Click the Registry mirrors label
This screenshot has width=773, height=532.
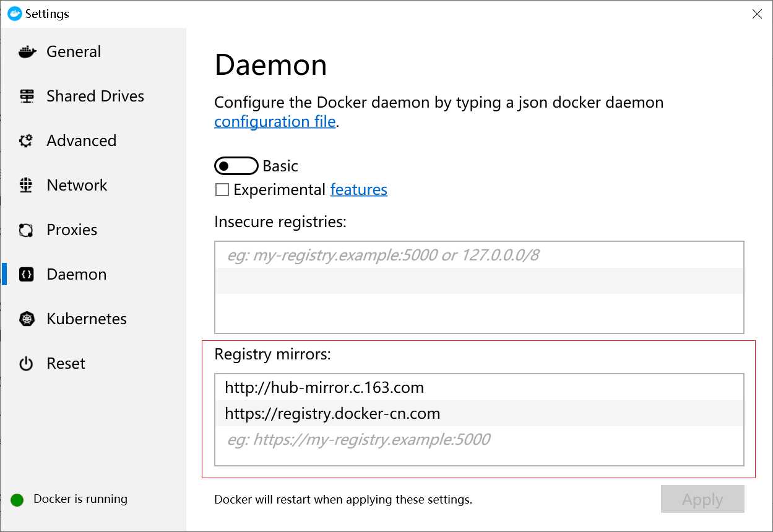click(x=273, y=354)
